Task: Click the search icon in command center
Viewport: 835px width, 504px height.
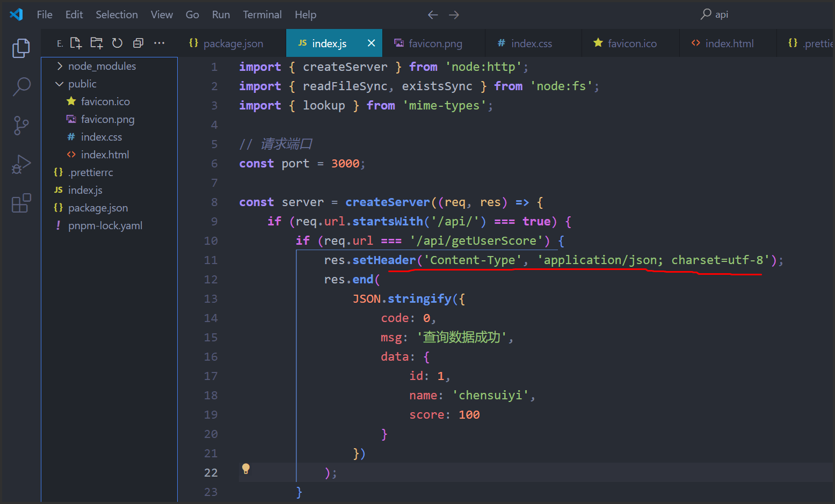Action: (x=706, y=14)
